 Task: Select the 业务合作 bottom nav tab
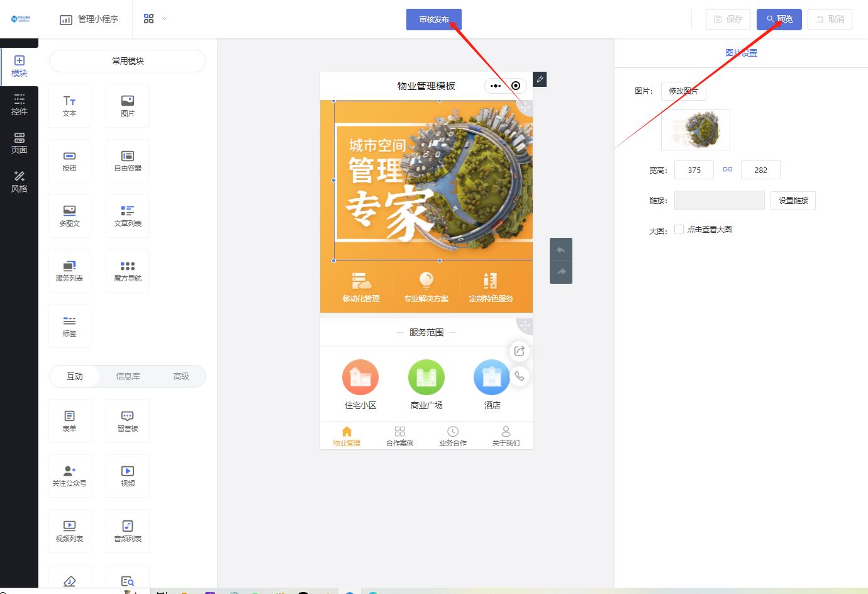coord(453,436)
